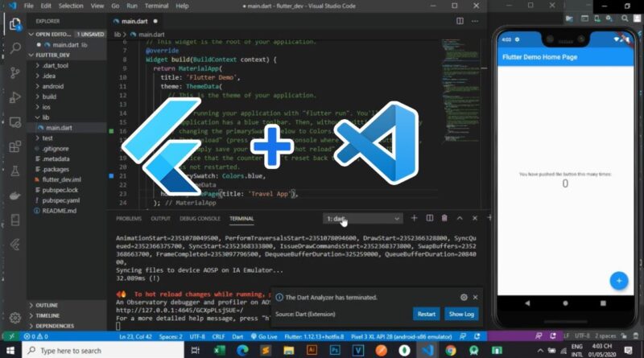The image size is (644, 358).
Task: Click the Restart button in notification
Action: pyautogui.click(x=426, y=314)
